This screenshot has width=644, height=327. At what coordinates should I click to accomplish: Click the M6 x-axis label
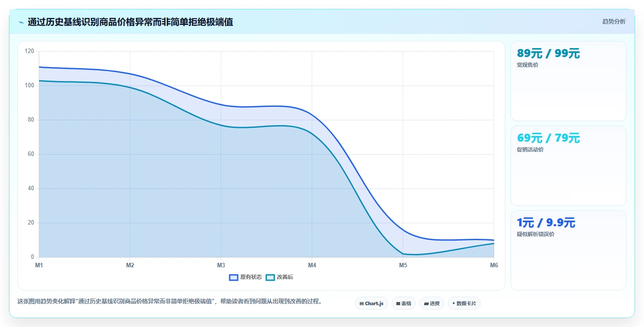pos(494,265)
